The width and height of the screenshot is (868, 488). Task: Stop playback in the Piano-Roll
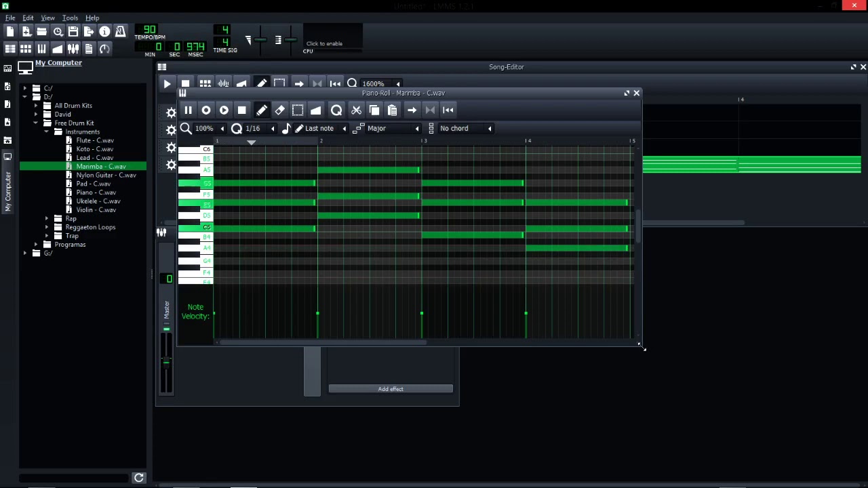(242, 110)
